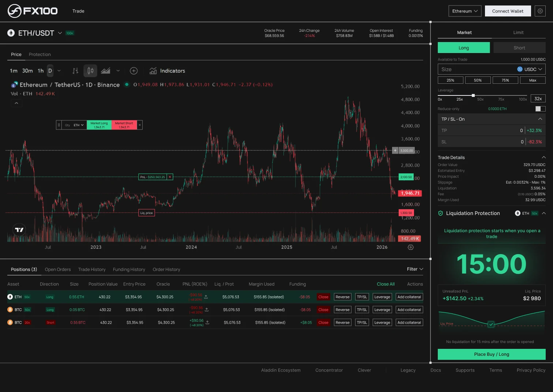This screenshot has height=392, width=553.
Task: Toggle the Reduce-only switch
Action: (x=540, y=109)
